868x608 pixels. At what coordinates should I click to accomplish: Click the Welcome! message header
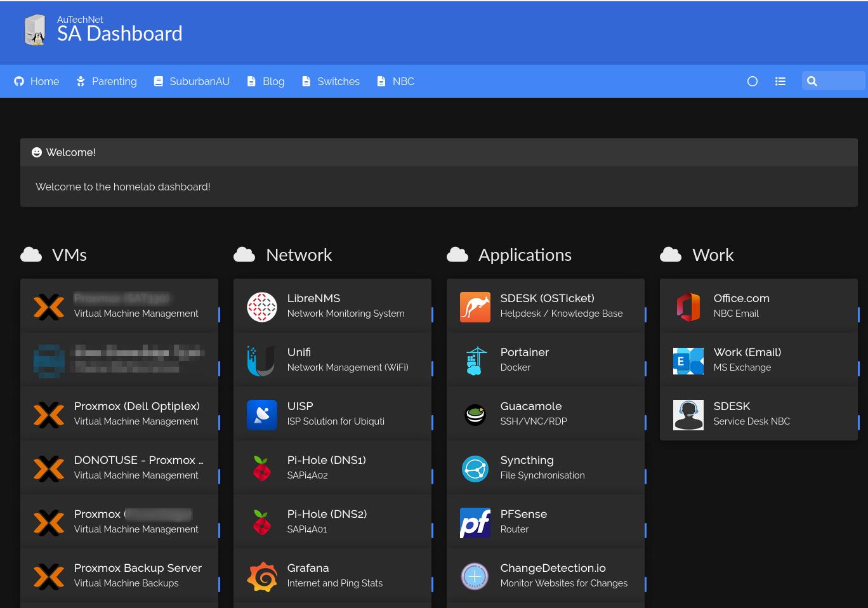click(439, 152)
